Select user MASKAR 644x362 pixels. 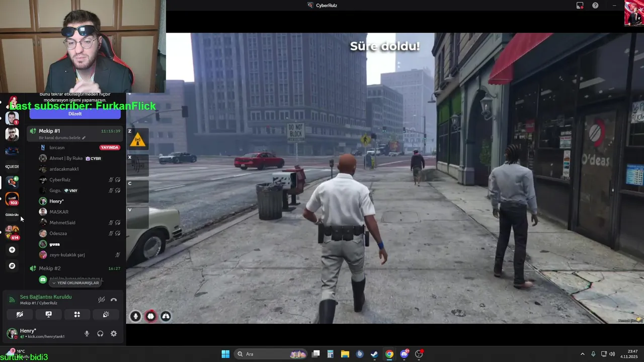59,212
